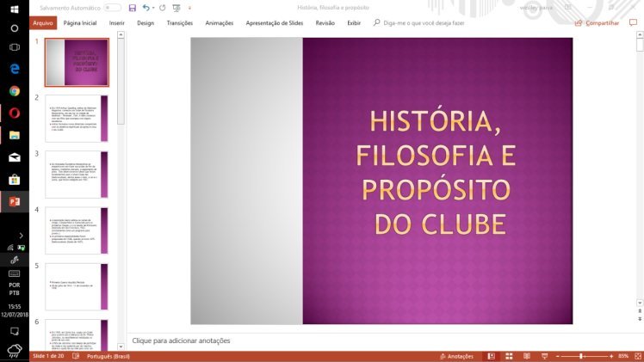Go to next slide double-arrow button

[x=640, y=318]
